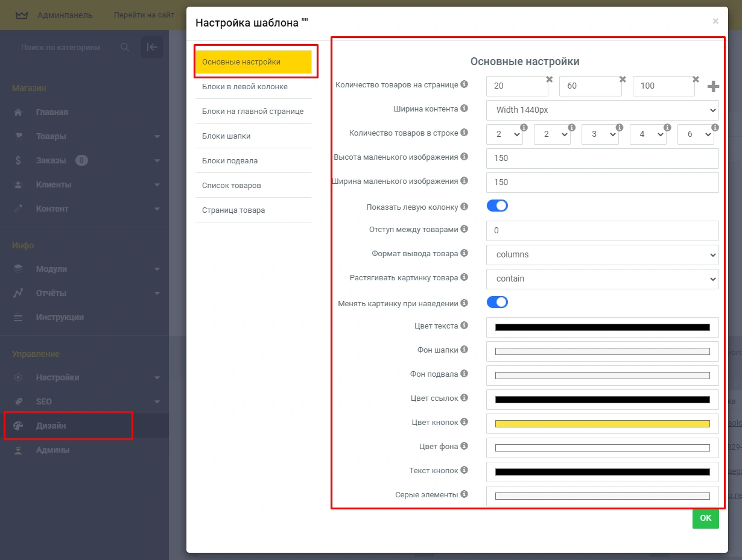Open Блоки в левой колонке tab
This screenshot has width=742, height=560.
tap(245, 87)
